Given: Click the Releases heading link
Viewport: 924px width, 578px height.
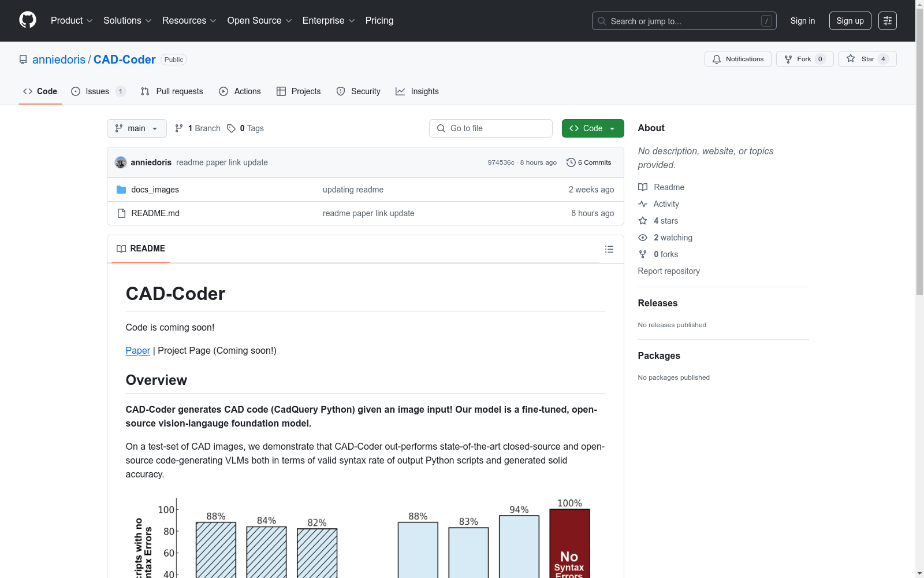Looking at the screenshot, I should point(658,303).
